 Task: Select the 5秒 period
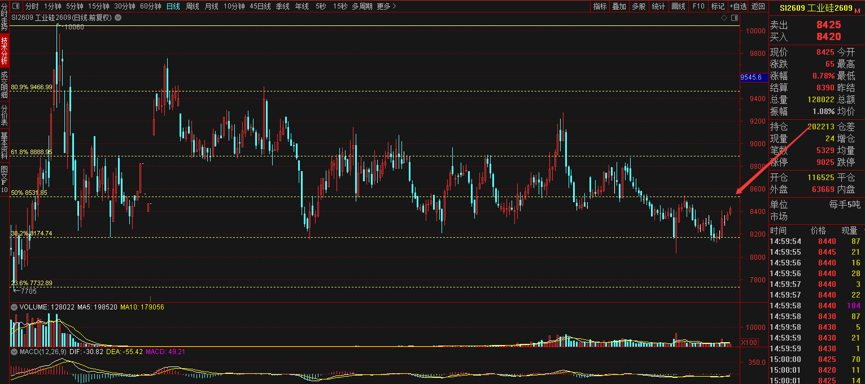321,7
